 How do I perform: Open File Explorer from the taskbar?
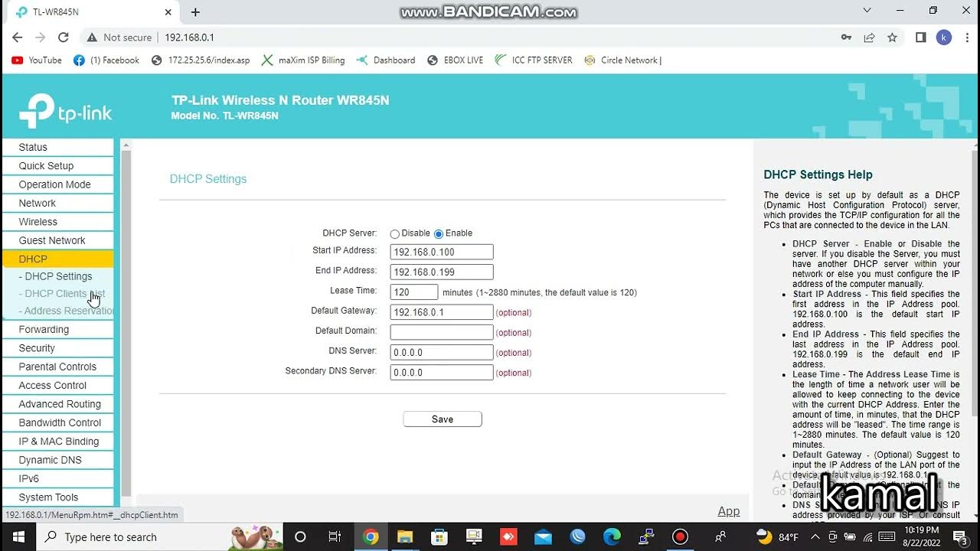pos(405,536)
